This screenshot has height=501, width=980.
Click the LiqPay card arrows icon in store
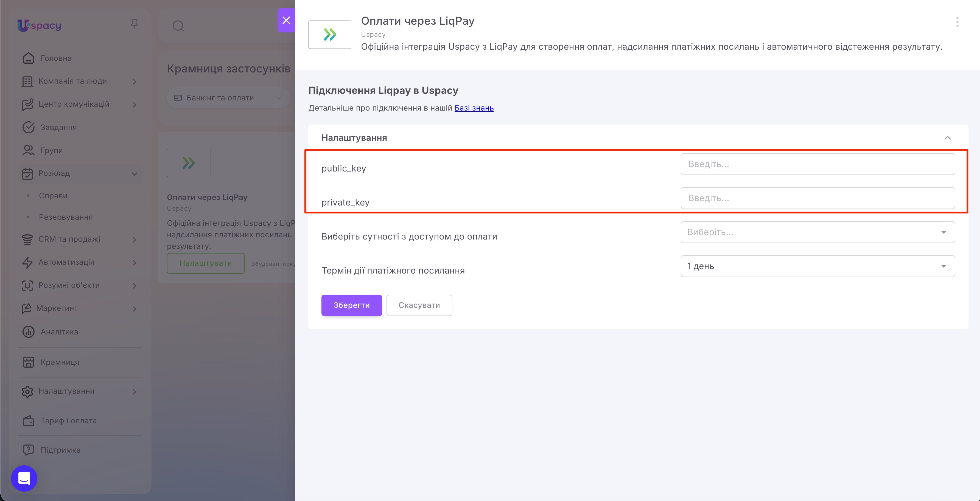pyautogui.click(x=189, y=163)
